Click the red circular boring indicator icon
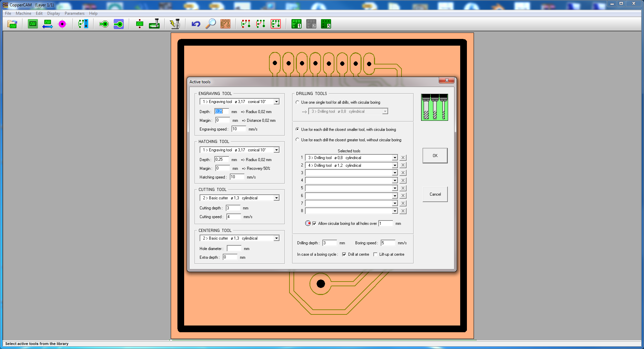This screenshot has width=644, height=349. pyautogui.click(x=308, y=223)
